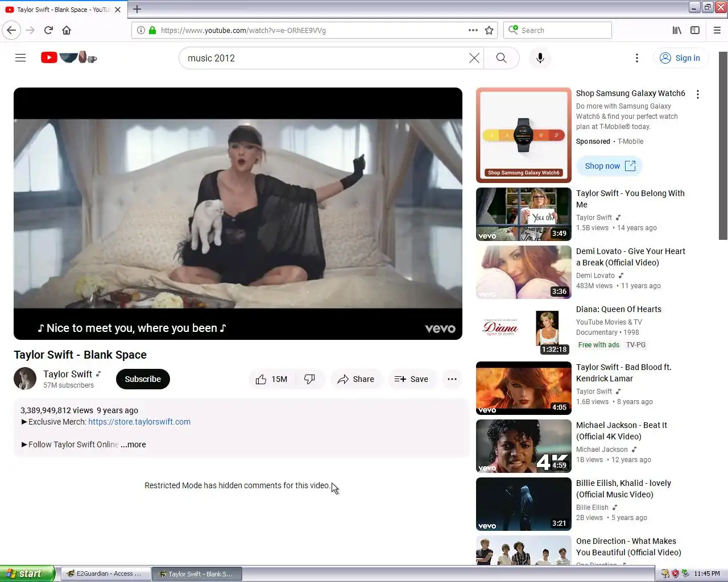This screenshot has height=582, width=728.
Task: Click the taskbar clock showing 11:45 PM
Action: pyautogui.click(x=707, y=573)
